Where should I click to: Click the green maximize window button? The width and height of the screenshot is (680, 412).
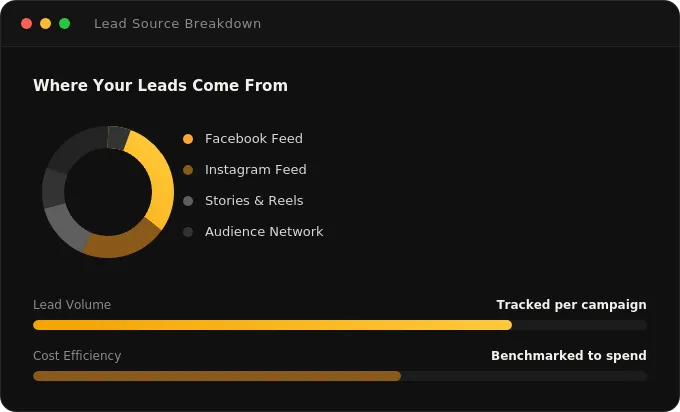tap(65, 23)
